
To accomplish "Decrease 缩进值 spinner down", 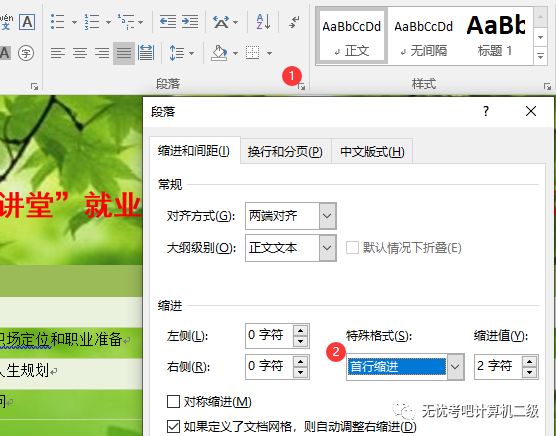I will coord(530,372).
